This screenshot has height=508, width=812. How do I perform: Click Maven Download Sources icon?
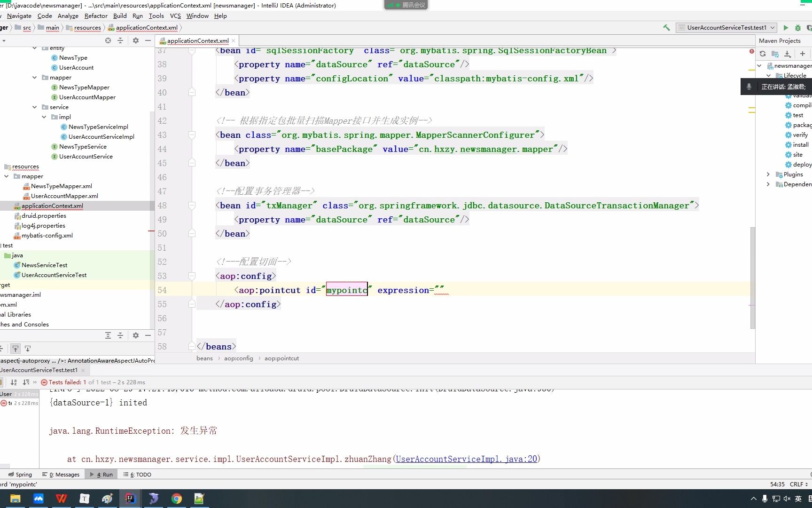(788, 54)
